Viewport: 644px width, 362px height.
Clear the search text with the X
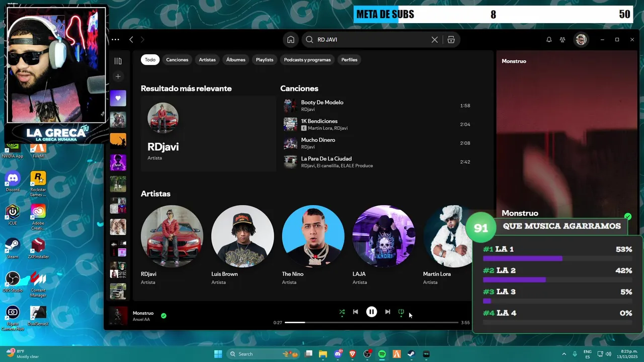pos(435,39)
